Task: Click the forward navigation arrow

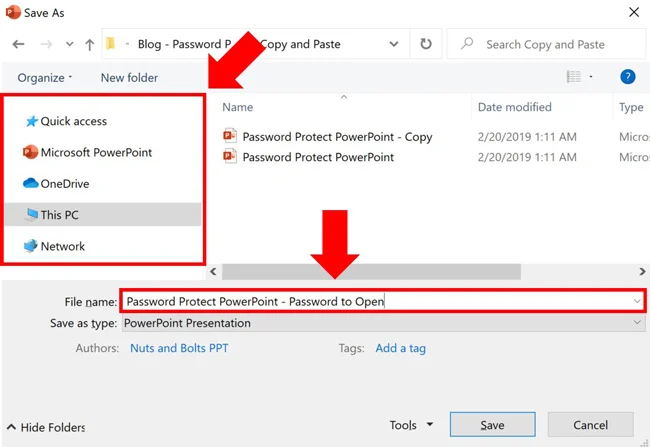Action: pyautogui.click(x=46, y=44)
